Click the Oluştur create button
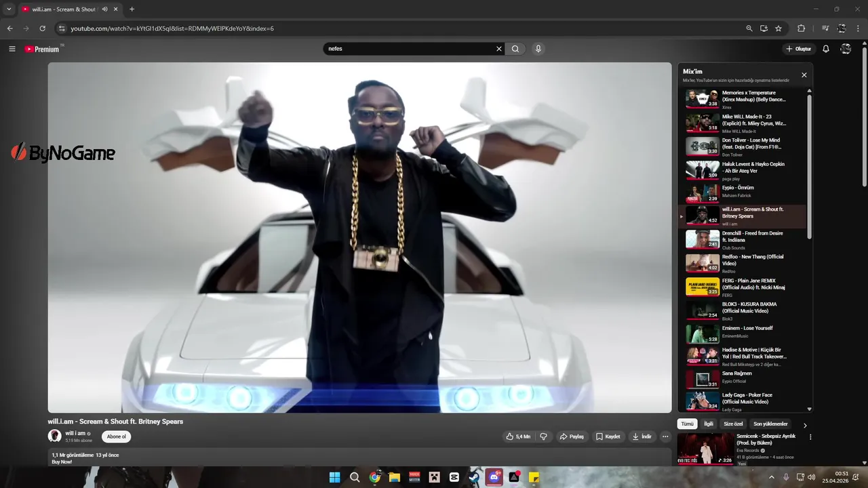Screen dimensions: 868x488 [799, 49]
